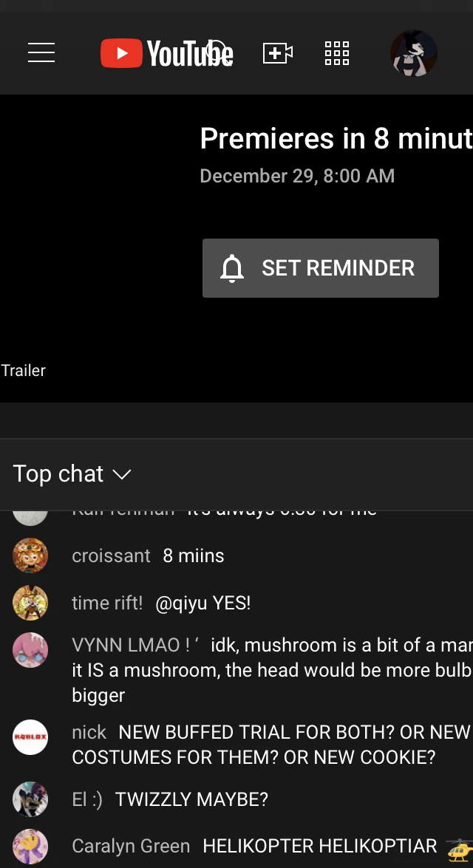The width and height of the screenshot is (473, 868).
Task: Click the El :) username in chat
Action: [x=87, y=799]
